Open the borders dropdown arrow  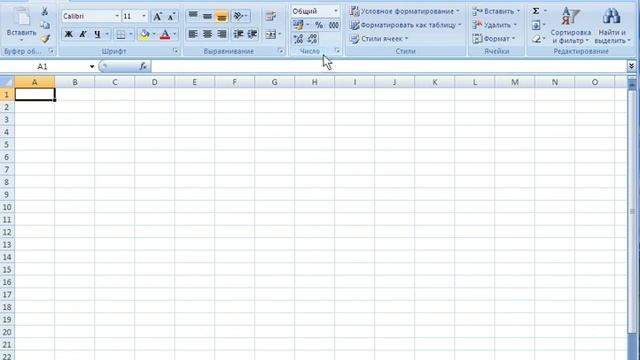coord(131,34)
